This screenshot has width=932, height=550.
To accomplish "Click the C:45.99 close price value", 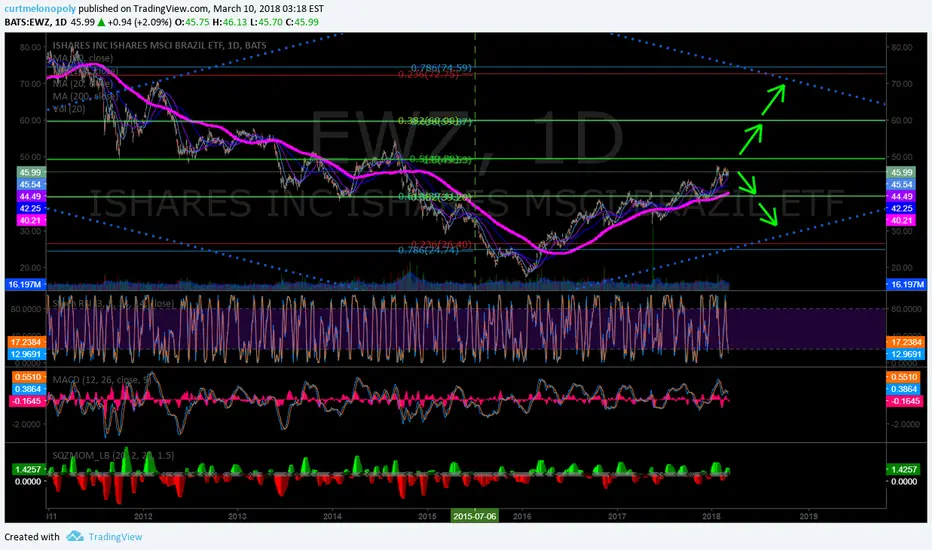I will [x=302, y=22].
